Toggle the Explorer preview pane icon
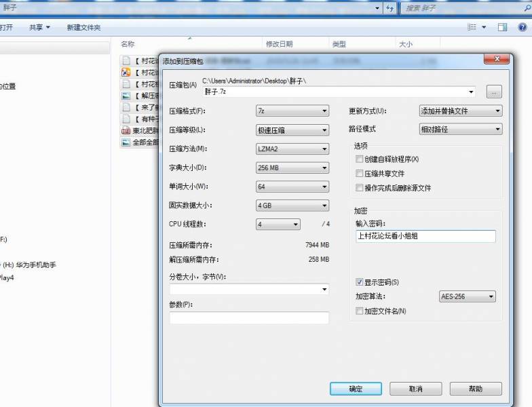This screenshot has width=532, height=407. click(503, 27)
